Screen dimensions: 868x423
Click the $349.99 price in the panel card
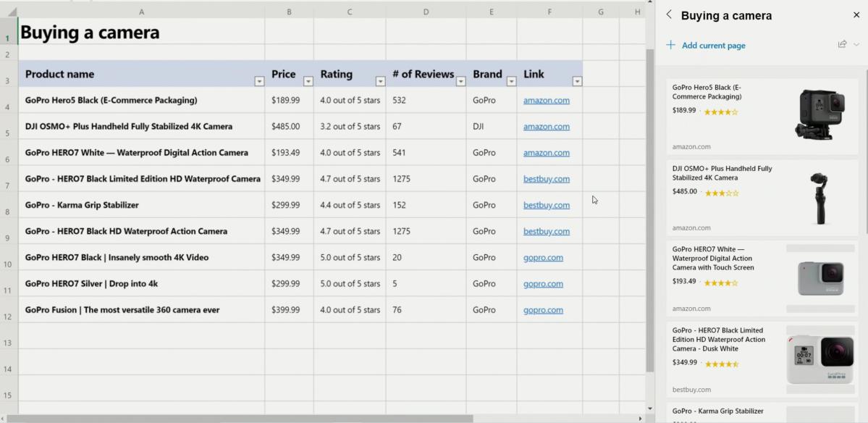685,363
